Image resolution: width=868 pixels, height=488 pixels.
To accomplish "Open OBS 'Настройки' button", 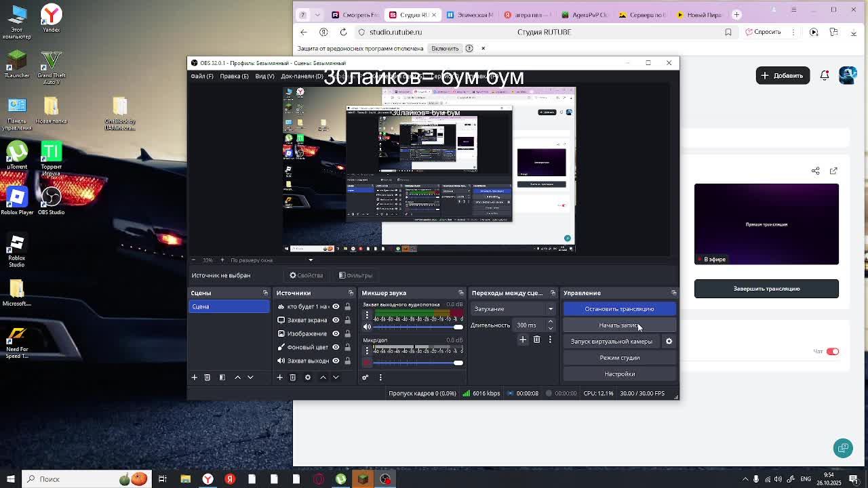I will [619, 374].
